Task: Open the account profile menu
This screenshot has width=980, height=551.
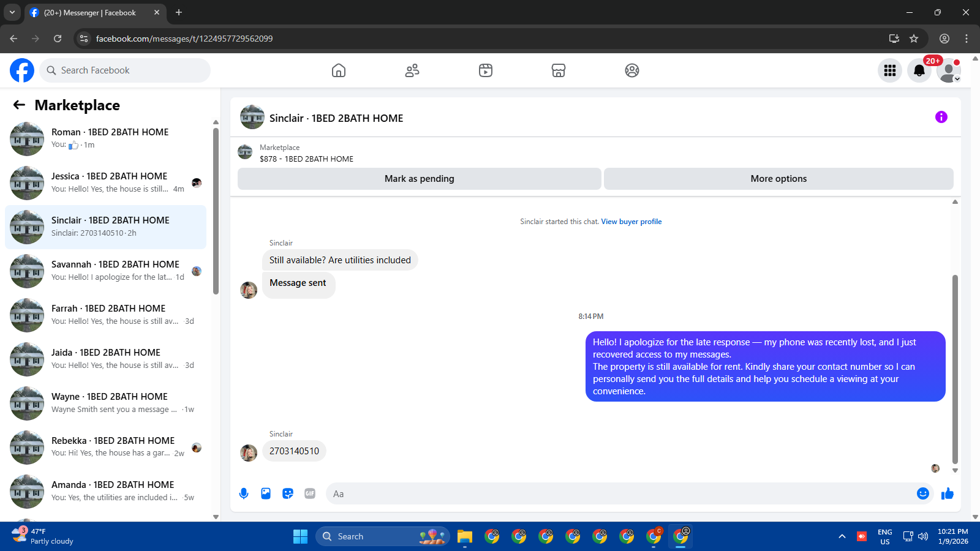Action: [x=949, y=70]
